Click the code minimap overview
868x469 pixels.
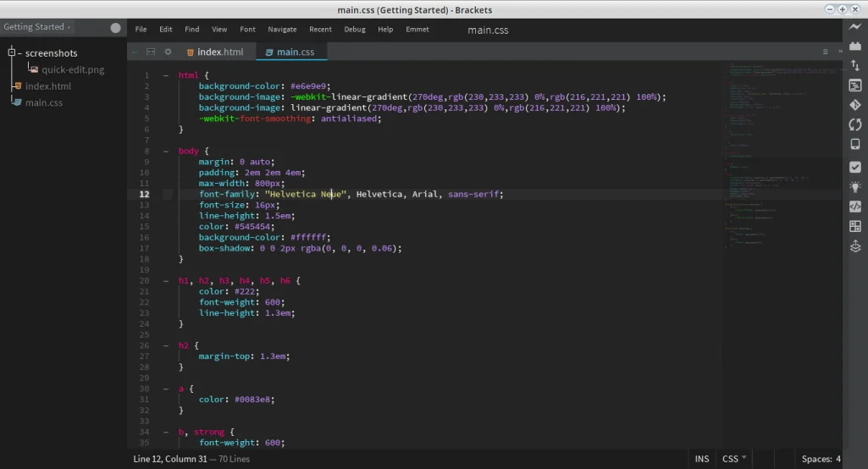point(782,155)
